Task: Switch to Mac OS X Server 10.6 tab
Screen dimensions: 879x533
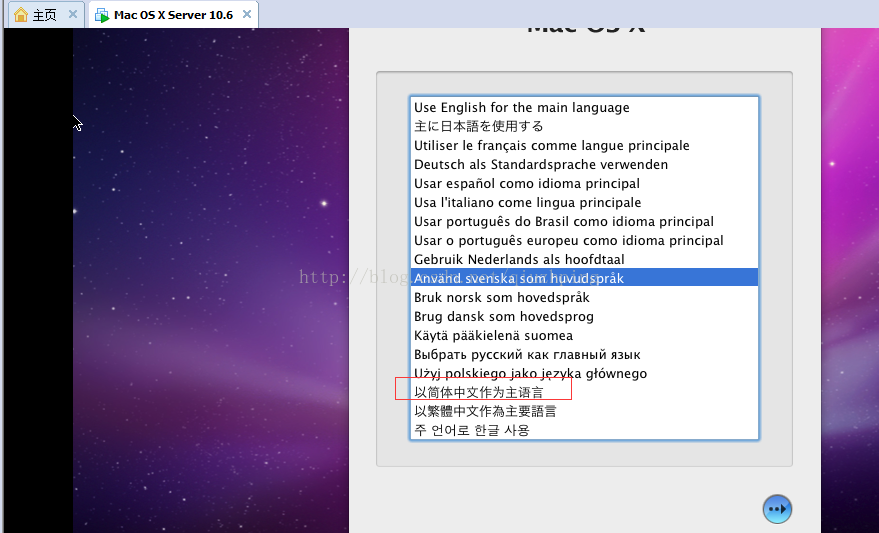Action: (x=173, y=15)
